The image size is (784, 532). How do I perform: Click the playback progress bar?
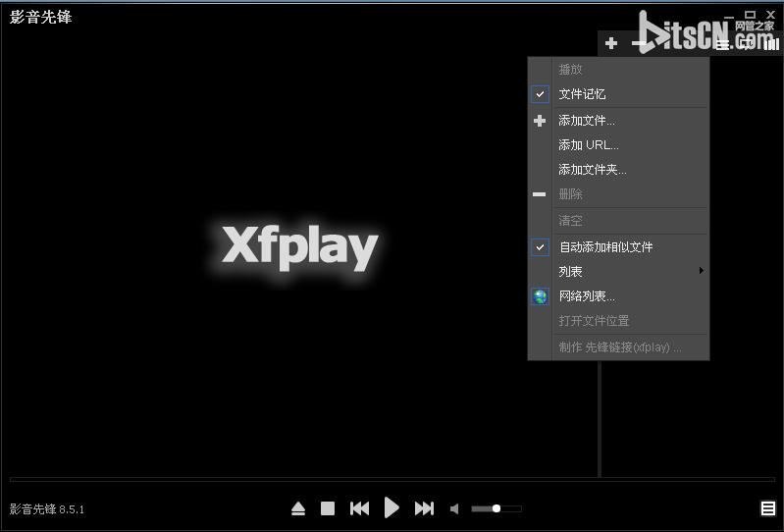coord(392,480)
